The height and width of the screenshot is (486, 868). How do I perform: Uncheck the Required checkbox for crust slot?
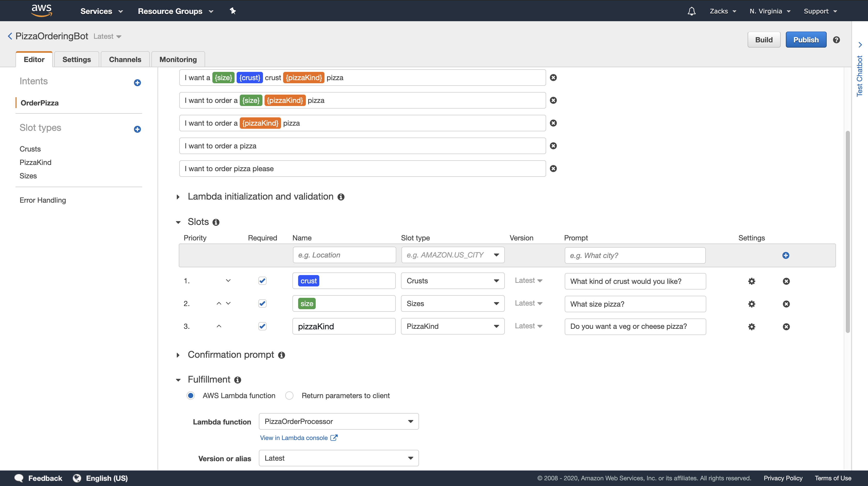point(262,280)
